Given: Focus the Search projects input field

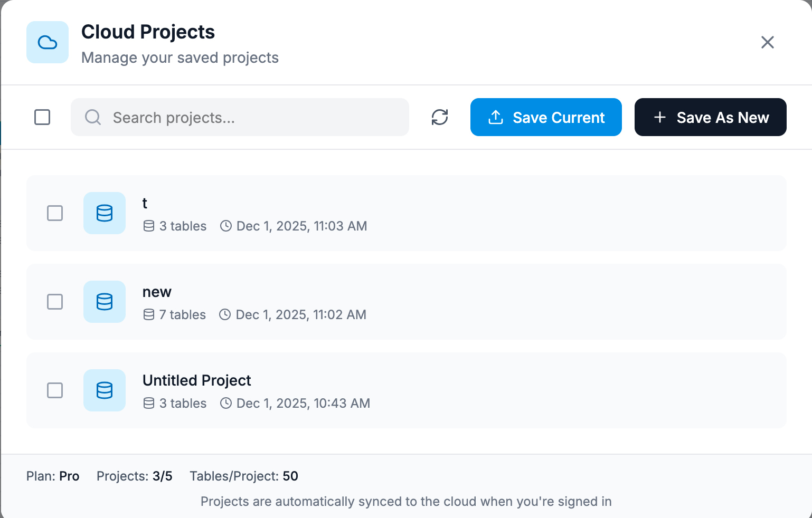Looking at the screenshot, I should pos(253,117).
